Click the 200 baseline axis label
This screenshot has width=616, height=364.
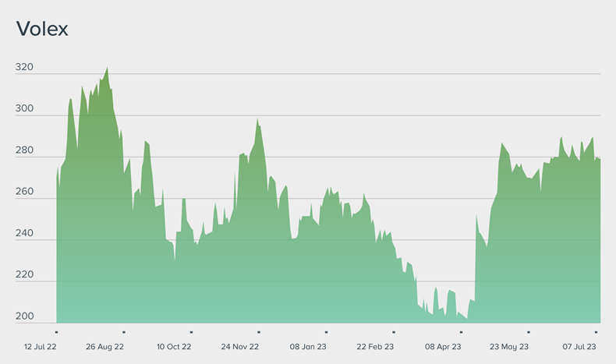(x=24, y=316)
